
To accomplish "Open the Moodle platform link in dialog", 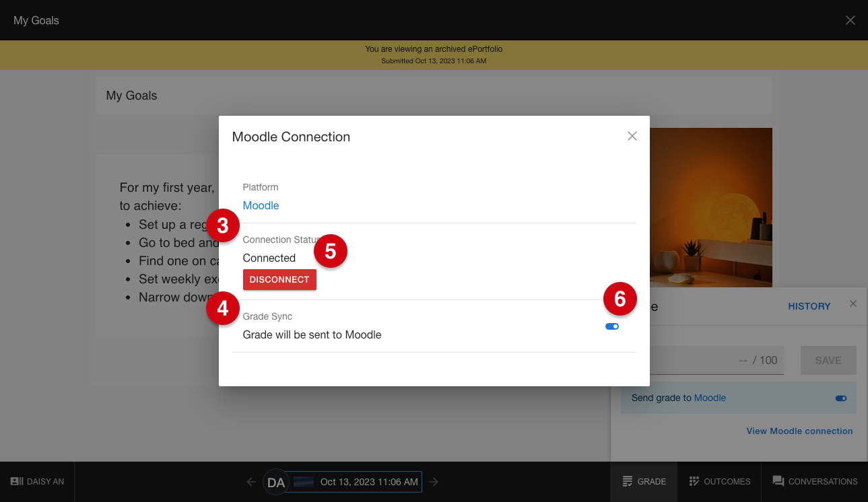I will (x=261, y=205).
